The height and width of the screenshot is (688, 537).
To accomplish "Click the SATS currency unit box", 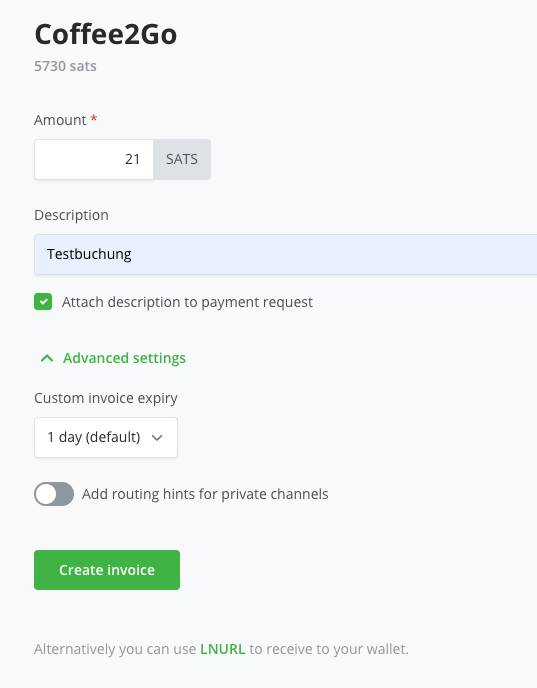I will 182,159.
